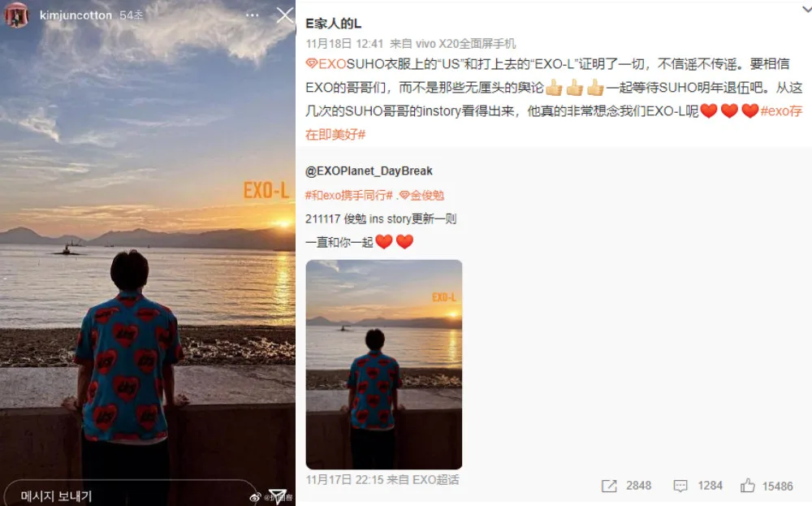812x506 pixels.
Task: Click the kimjuncotton username text
Action: [76, 15]
